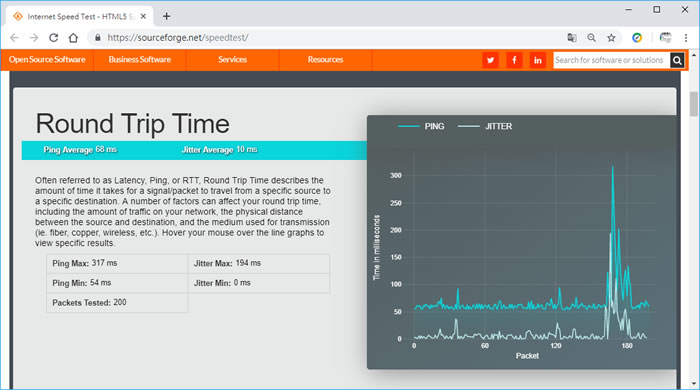Click the browser Forward arrow
700x390 pixels.
(x=34, y=38)
